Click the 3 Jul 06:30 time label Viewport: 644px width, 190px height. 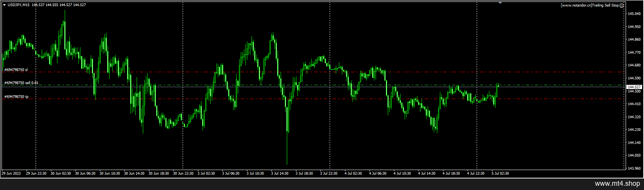pos(231,173)
